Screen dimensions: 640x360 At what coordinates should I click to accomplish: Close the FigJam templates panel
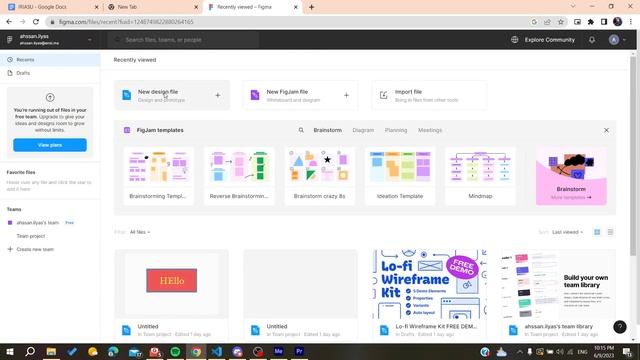[606, 130]
